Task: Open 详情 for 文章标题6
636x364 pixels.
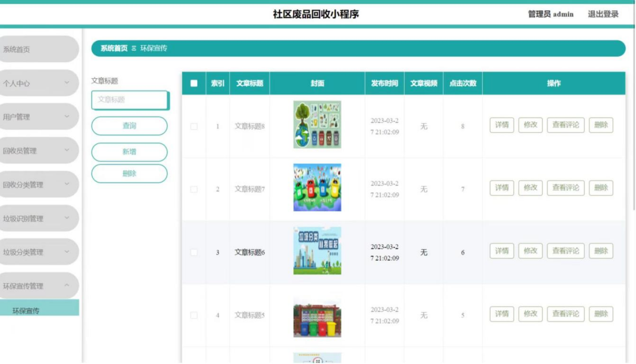Action: [x=502, y=251]
